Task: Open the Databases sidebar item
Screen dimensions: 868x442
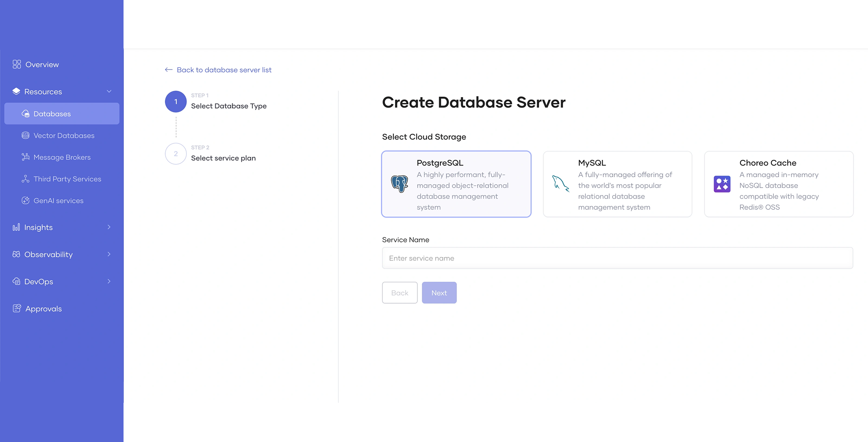Action: [52, 114]
